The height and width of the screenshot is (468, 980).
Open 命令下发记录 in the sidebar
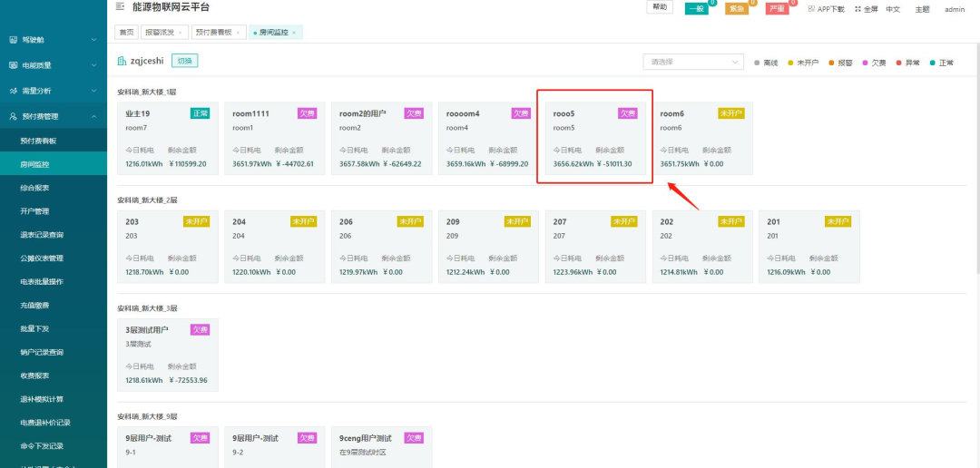[x=54, y=445]
